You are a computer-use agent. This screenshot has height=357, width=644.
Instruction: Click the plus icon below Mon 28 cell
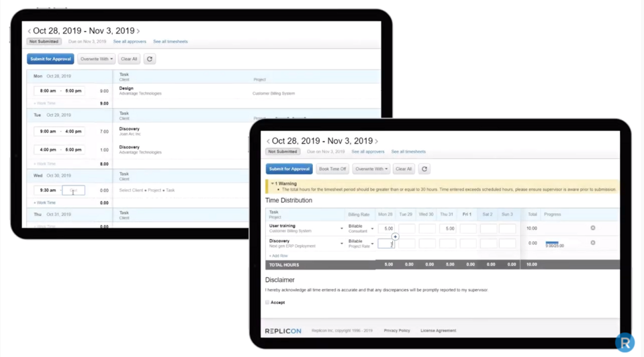[x=395, y=236]
